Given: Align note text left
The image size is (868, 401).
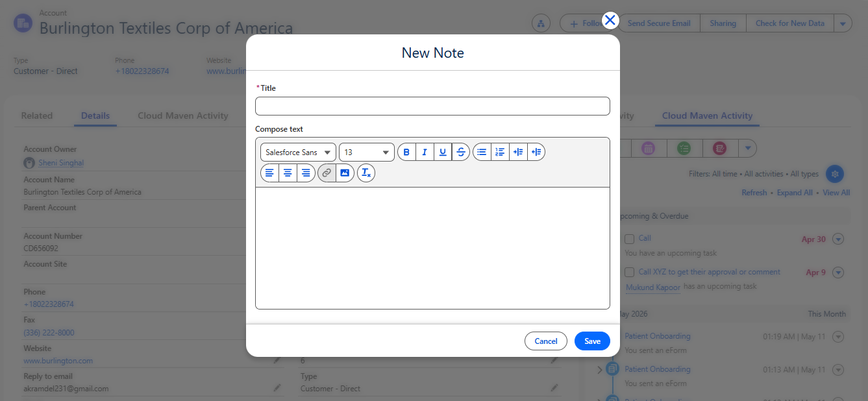Looking at the screenshot, I should [269, 173].
